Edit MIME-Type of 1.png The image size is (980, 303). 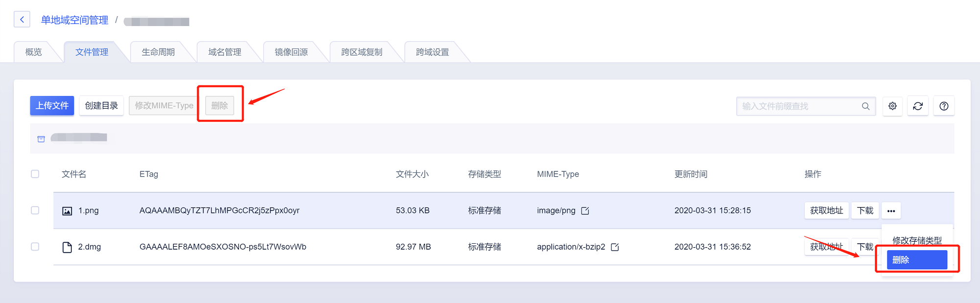[x=585, y=211]
